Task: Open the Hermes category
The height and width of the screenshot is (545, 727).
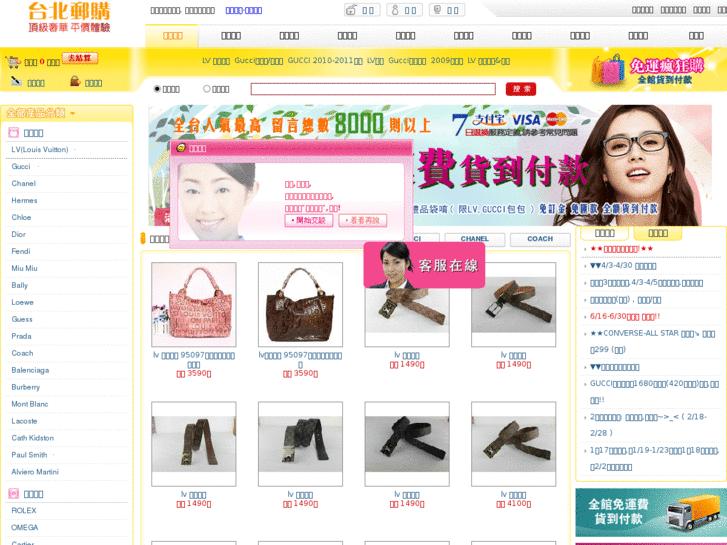Action: tap(25, 200)
